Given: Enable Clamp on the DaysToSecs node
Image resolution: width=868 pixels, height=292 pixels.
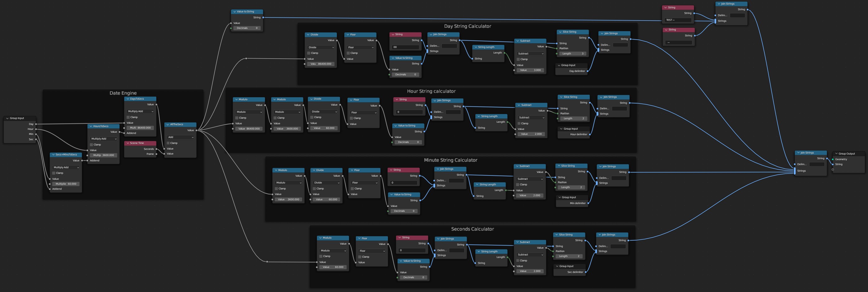Looking at the screenshot, I should [x=128, y=117].
